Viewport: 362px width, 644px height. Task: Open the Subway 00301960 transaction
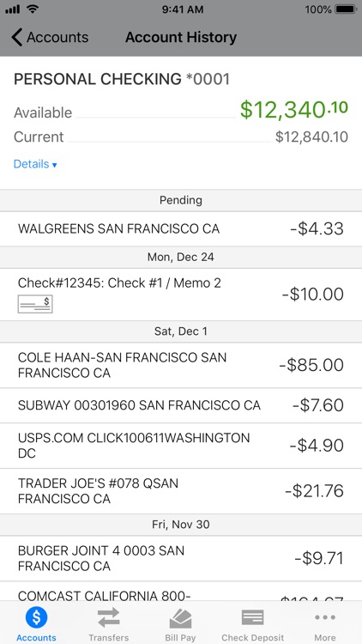tap(181, 405)
